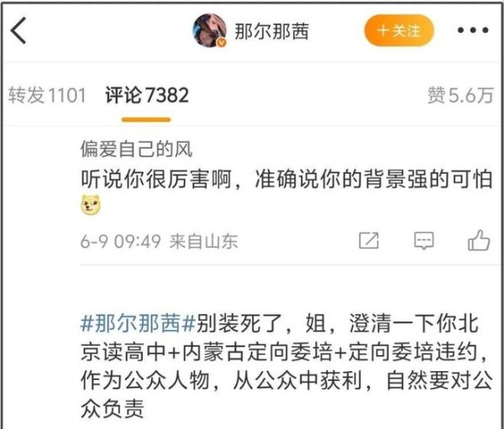Click the orange verified badge on avatar

pyautogui.click(x=222, y=43)
